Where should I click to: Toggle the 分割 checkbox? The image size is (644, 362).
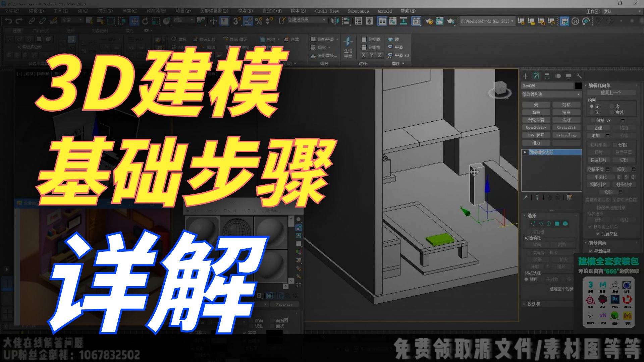coord(615,145)
